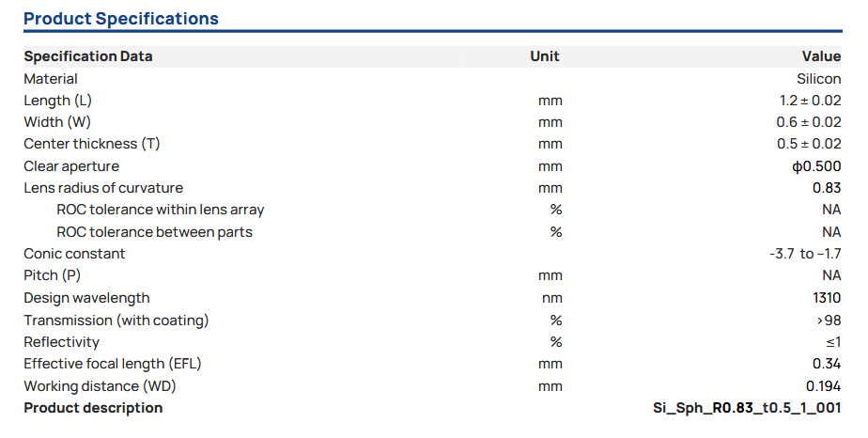The image size is (868, 438).
Task: Click the Design wavelength 1310 value
Action: tap(827, 298)
